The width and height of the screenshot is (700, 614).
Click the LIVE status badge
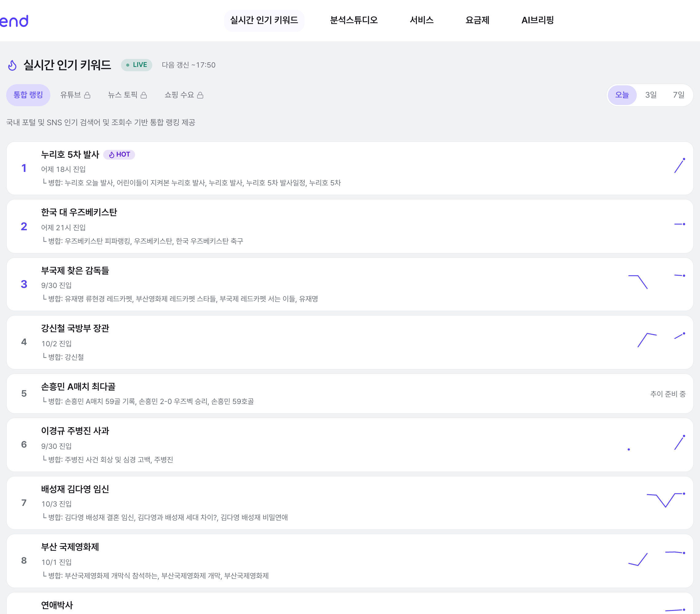[x=137, y=65]
